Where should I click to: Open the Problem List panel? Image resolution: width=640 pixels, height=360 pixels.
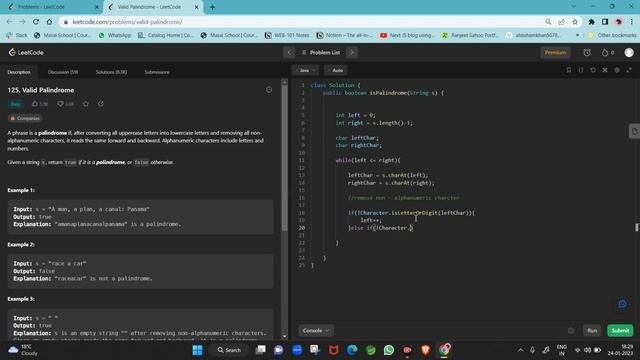click(x=321, y=52)
